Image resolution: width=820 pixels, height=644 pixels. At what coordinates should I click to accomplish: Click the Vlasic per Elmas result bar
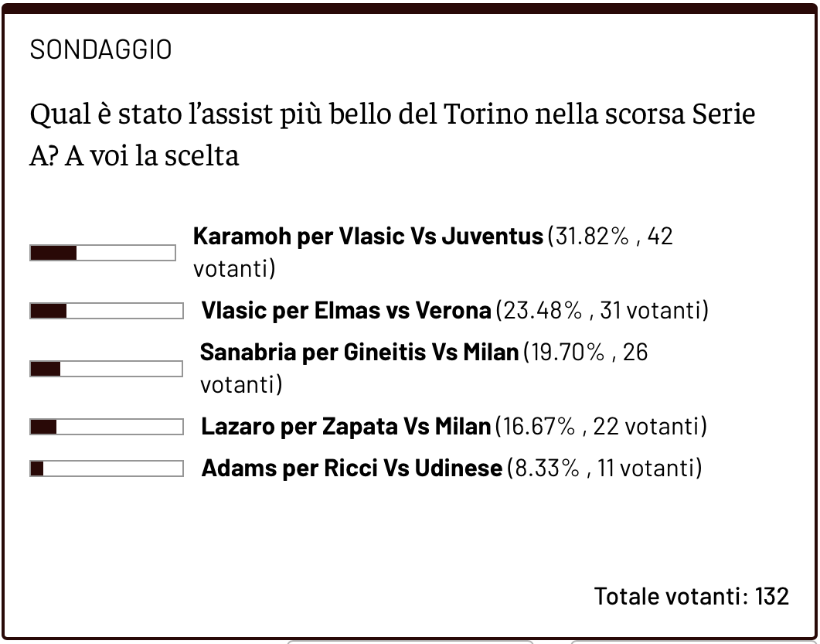tap(107, 311)
